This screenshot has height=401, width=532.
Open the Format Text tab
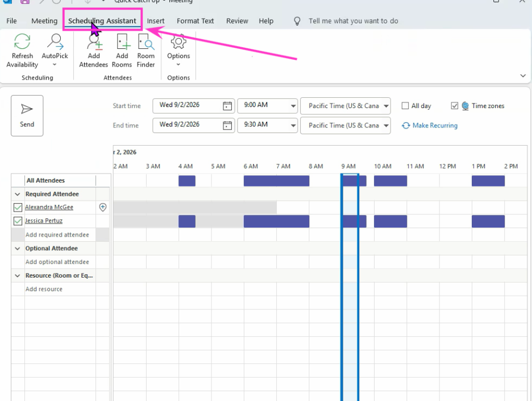coord(195,21)
